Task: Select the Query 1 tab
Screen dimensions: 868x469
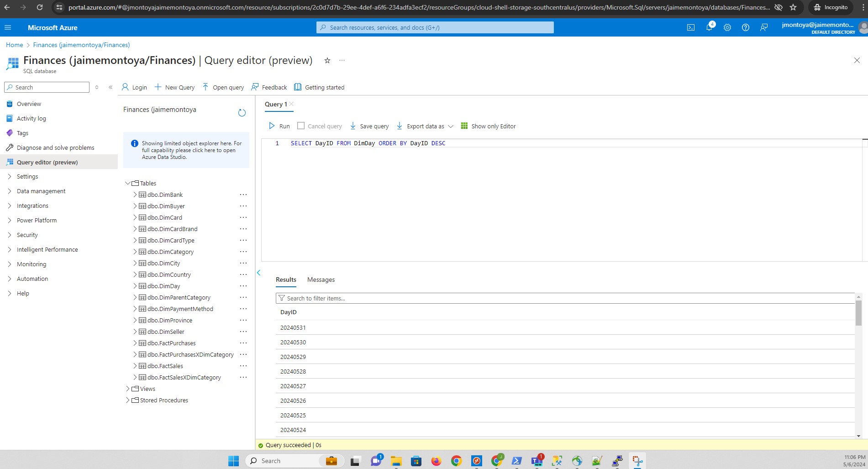Action: [x=276, y=104]
